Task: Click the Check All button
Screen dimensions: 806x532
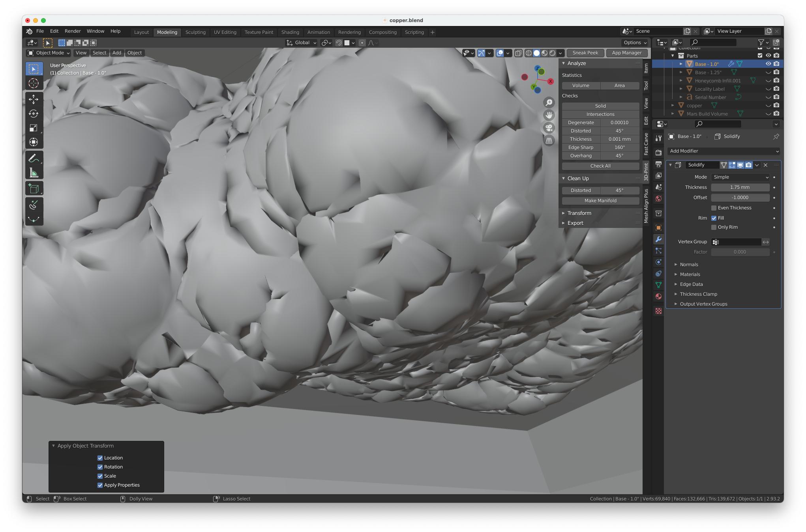Action: pos(600,166)
